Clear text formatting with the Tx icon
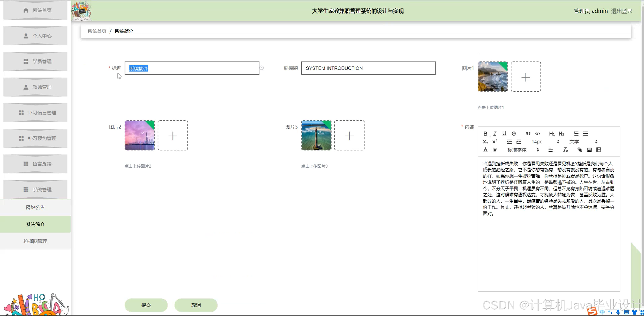 point(565,150)
